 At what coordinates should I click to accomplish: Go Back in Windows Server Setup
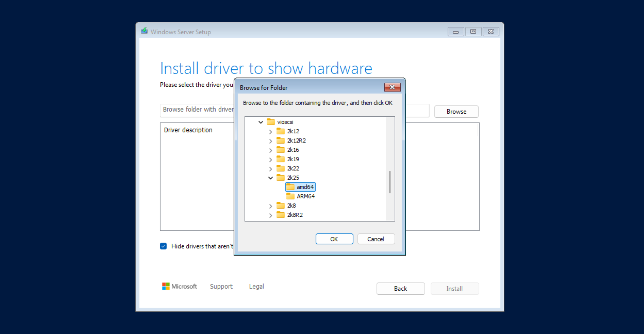pos(401,288)
